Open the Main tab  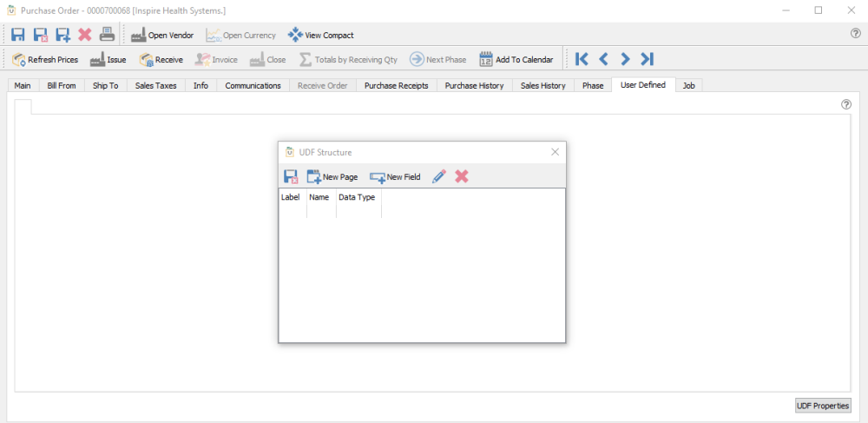[x=23, y=85]
